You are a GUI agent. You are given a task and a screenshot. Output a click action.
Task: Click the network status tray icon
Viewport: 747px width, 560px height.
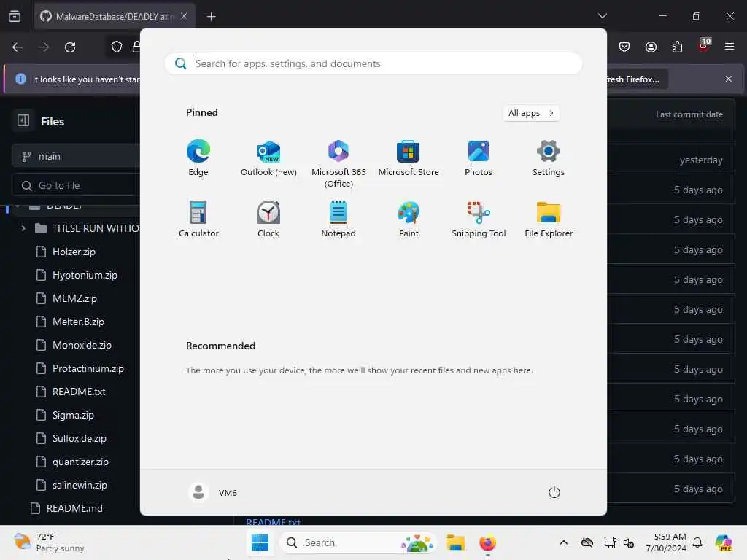tap(610, 542)
